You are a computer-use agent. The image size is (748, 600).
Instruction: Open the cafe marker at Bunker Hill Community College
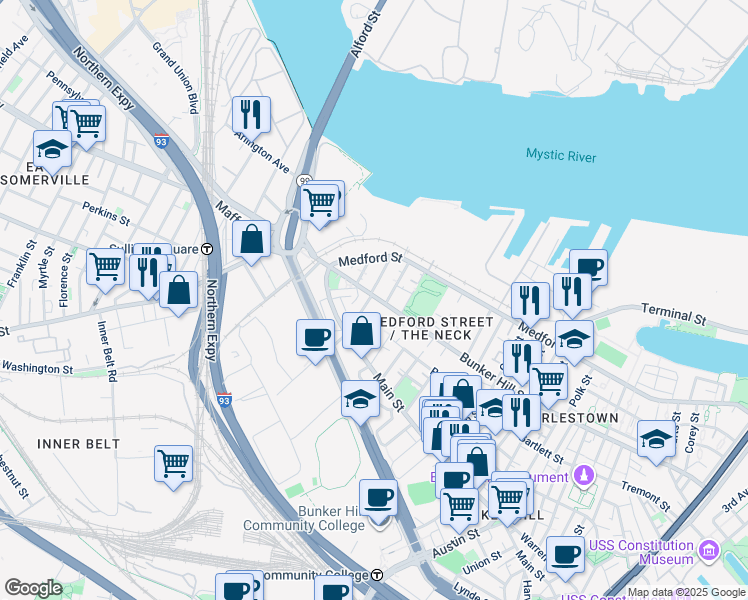tap(378, 497)
